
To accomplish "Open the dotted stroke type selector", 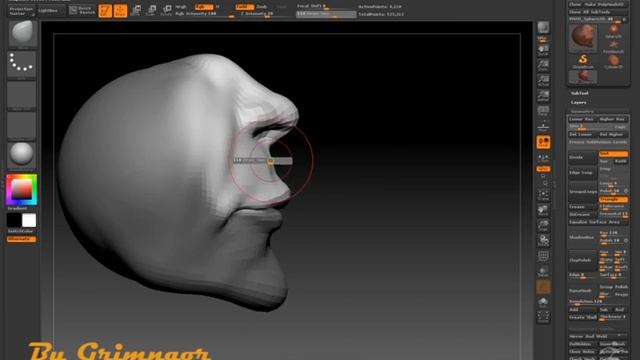I will 22,64.
